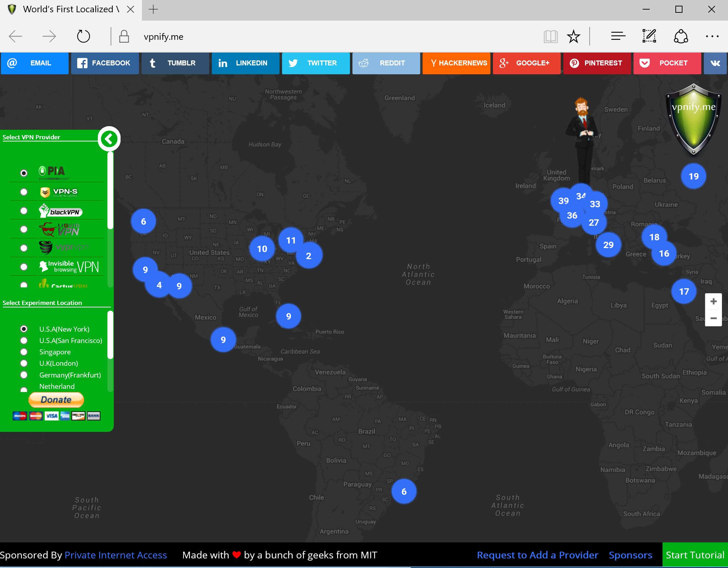Screen dimensions: 728x568
Task: Open map cluster marker 19
Action: [x=694, y=176]
